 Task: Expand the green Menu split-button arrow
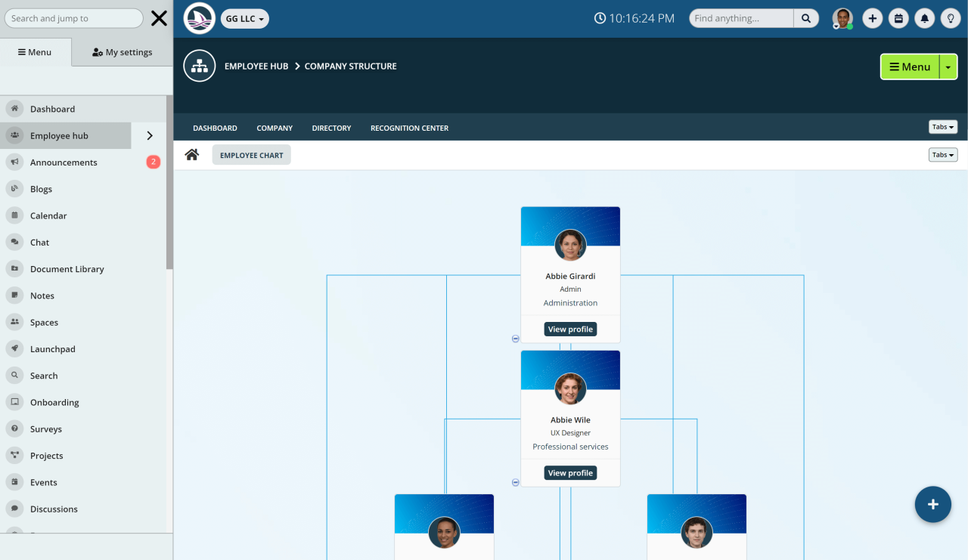tap(948, 67)
